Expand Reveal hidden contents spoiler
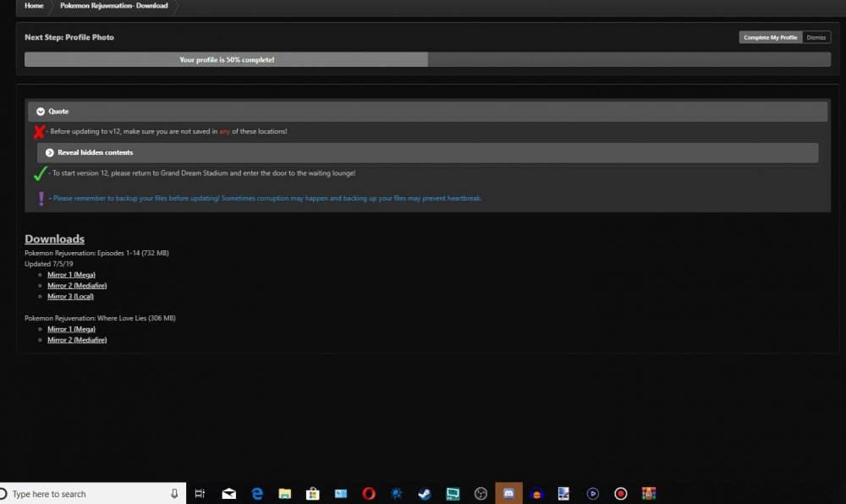 click(50, 152)
